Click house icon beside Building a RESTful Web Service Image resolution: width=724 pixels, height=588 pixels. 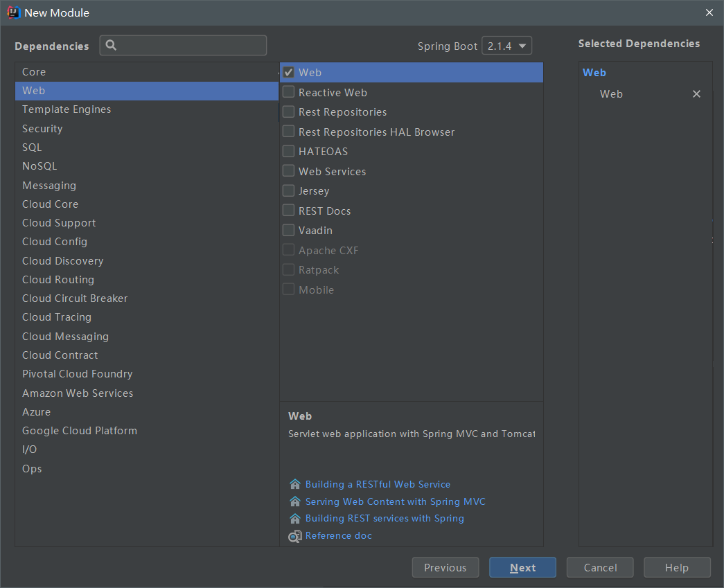pos(295,484)
